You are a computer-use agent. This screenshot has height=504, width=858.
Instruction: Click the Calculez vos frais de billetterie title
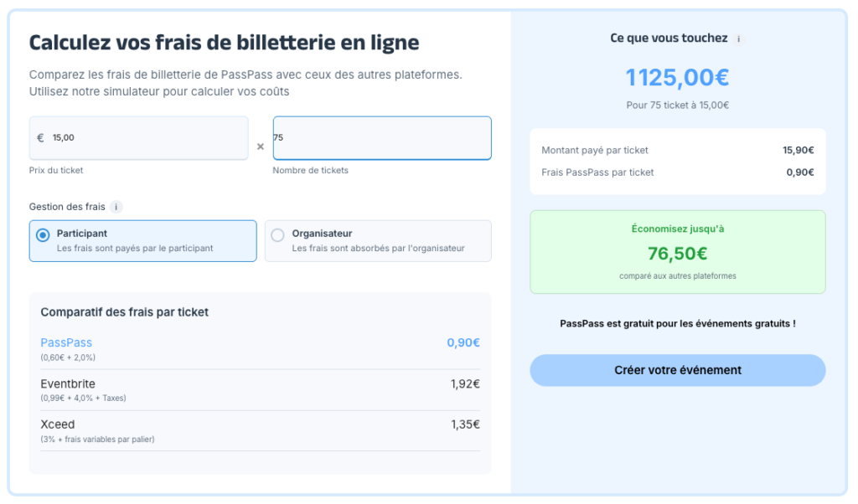pos(225,43)
